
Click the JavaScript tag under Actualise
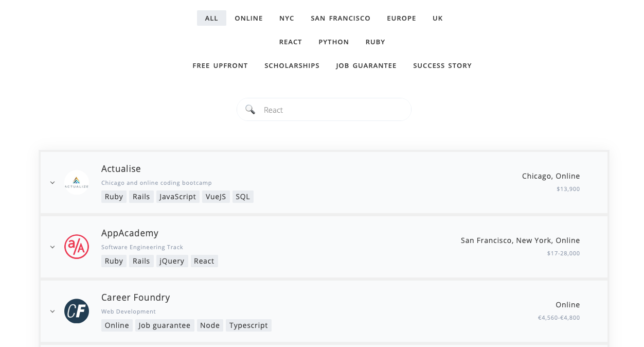pos(178,197)
